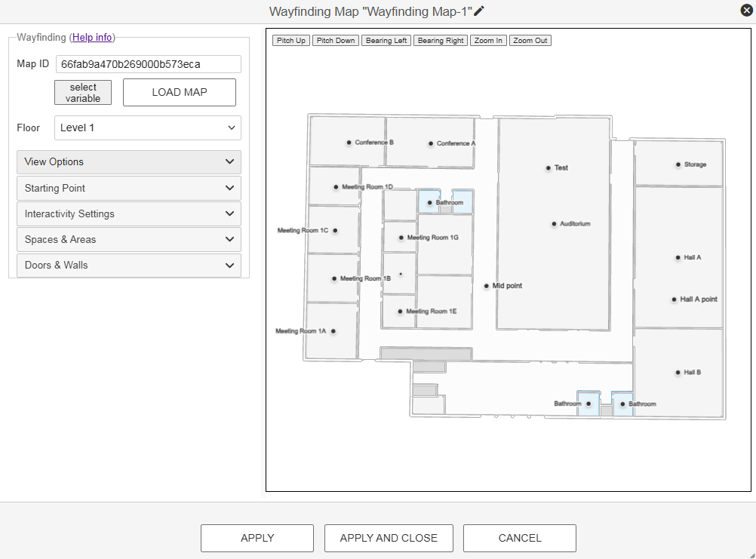Click inside the Map ID field
This screenshot has height=559, width=756.
[x=147, y=64]
